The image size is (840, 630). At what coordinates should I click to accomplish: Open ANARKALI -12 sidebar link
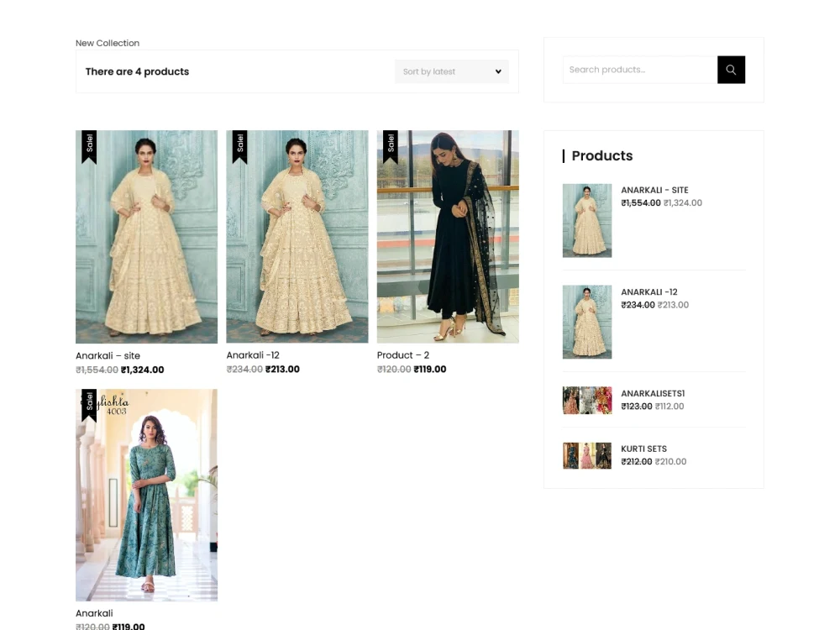click(x=649, y=292)
